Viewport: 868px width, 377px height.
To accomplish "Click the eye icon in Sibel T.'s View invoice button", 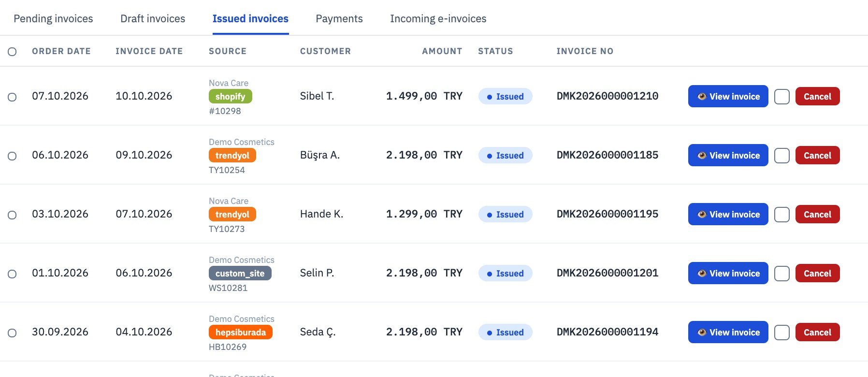I will 702,96.
